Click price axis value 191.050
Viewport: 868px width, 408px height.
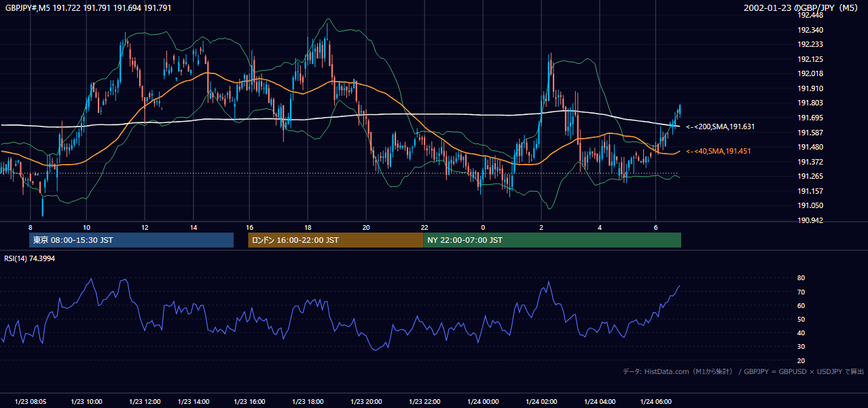click(810, 205)
